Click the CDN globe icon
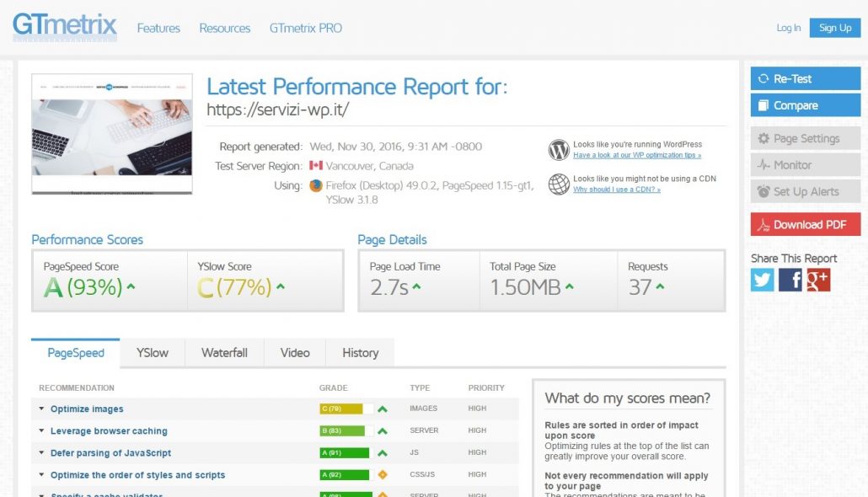868x497 pixels. pos(559,184)
